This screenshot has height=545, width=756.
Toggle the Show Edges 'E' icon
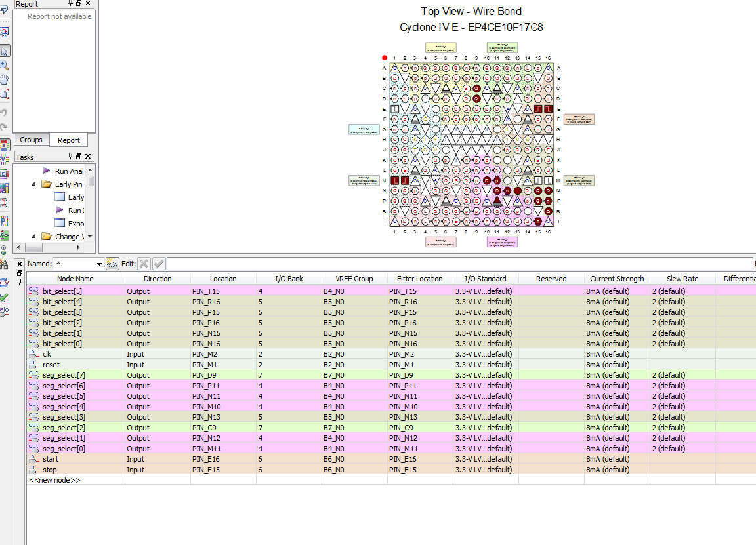(x=5, y=174)
